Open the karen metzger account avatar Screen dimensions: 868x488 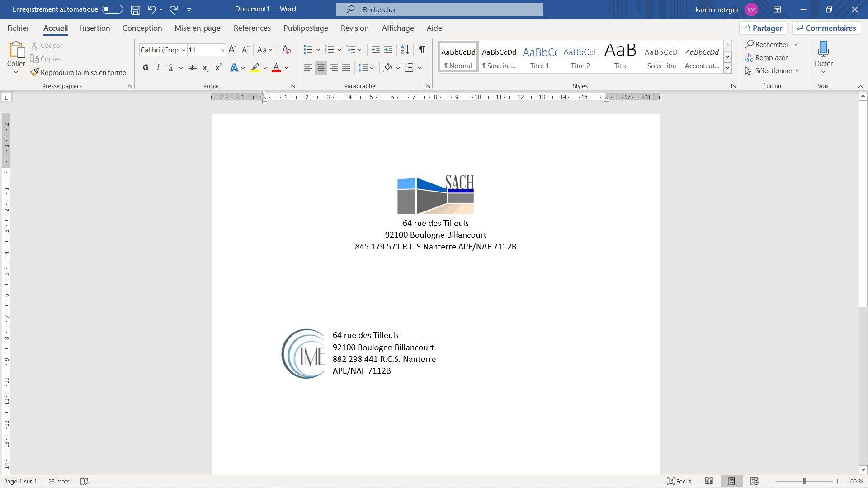pyautogui.click(x=751, y=9)
